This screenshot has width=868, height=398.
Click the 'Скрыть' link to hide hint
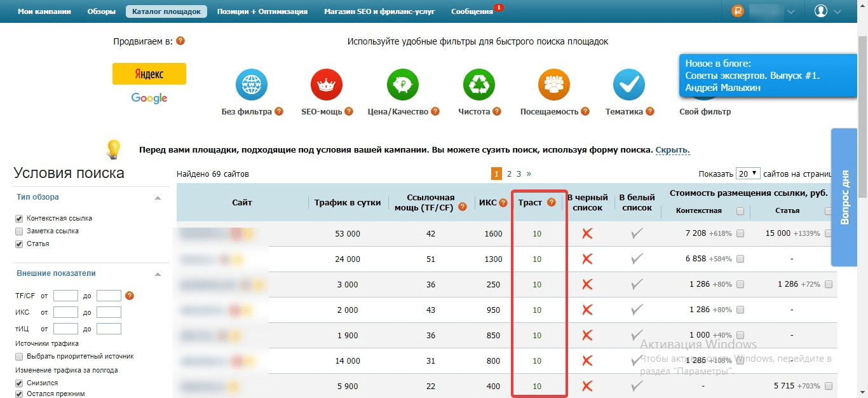(672, 150)
